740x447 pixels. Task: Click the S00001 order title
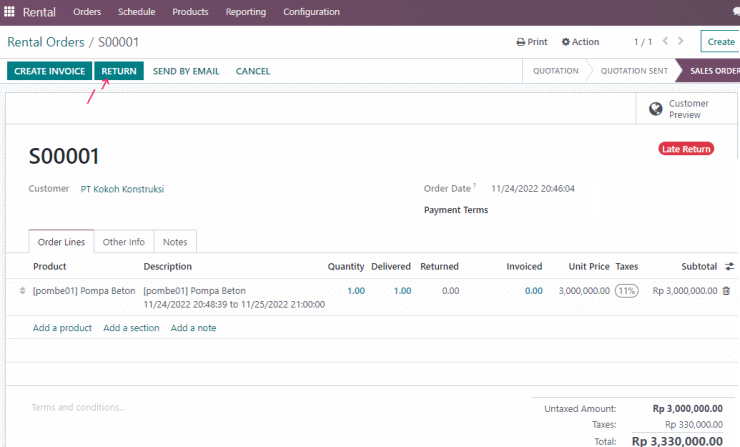pyautogui.click(x=64, y=156)
